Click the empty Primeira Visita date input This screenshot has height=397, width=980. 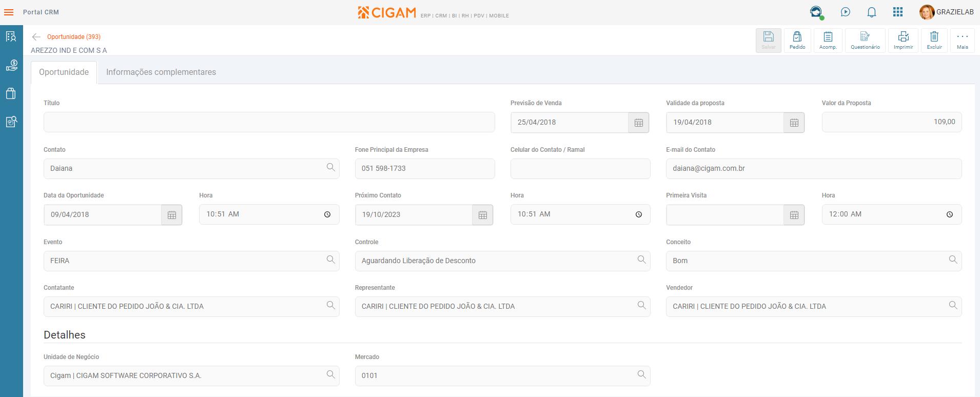pos(725,215)
